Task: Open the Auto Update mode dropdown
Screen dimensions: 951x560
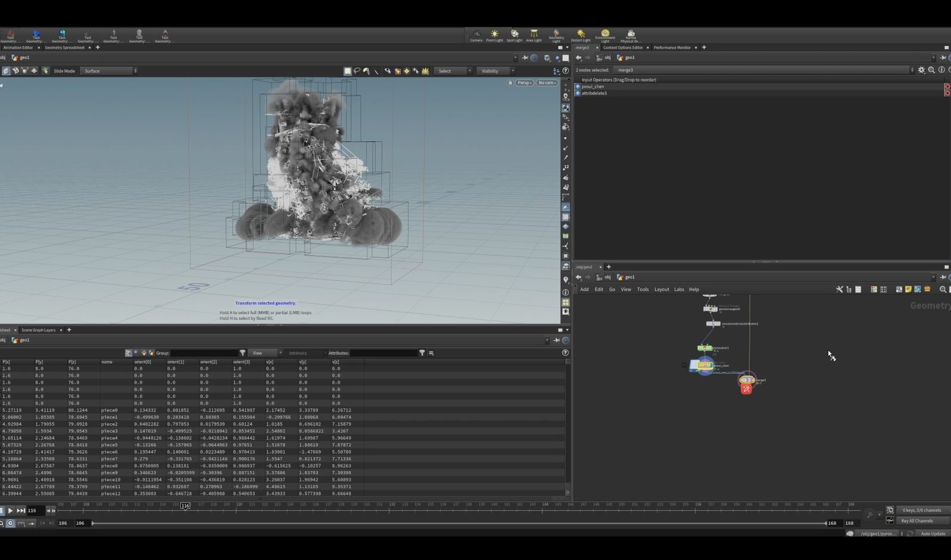Action: tap(933, 533)
